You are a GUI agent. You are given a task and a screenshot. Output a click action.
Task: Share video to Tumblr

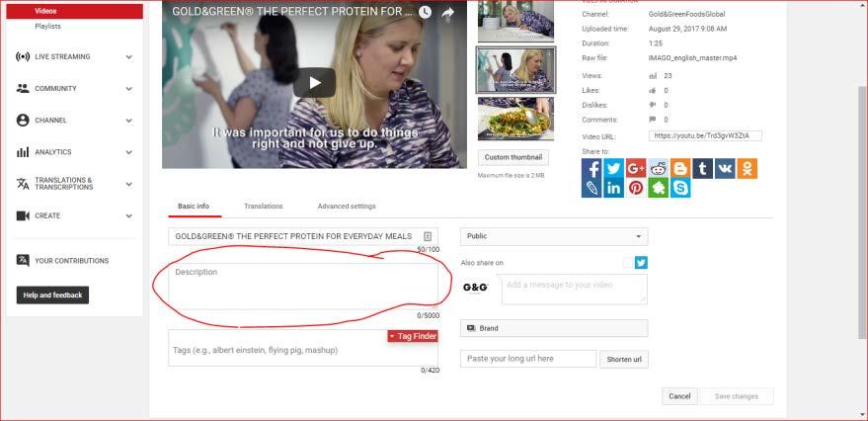coord(702,168)
